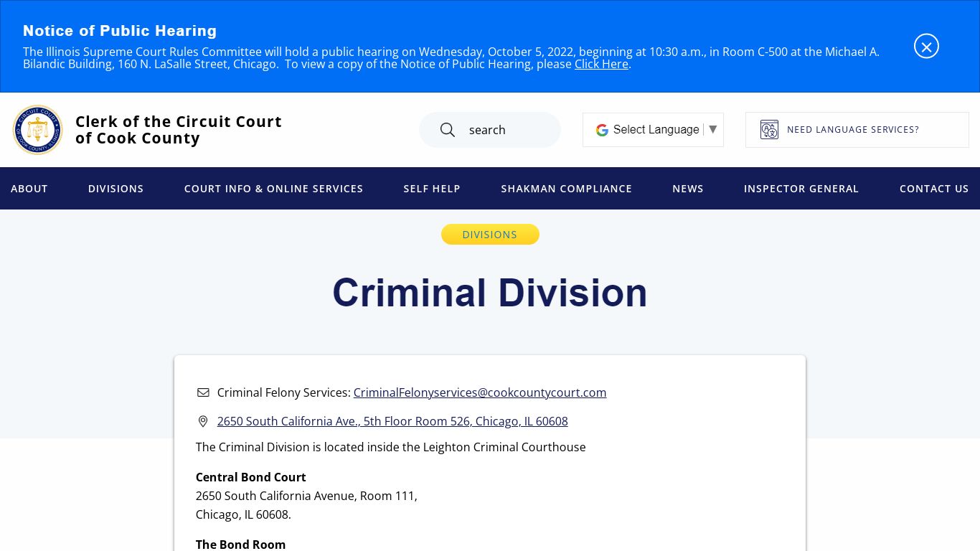Open the DIVISIONS menu
This screenshot has width=980, height=551.
click(116, 189)
